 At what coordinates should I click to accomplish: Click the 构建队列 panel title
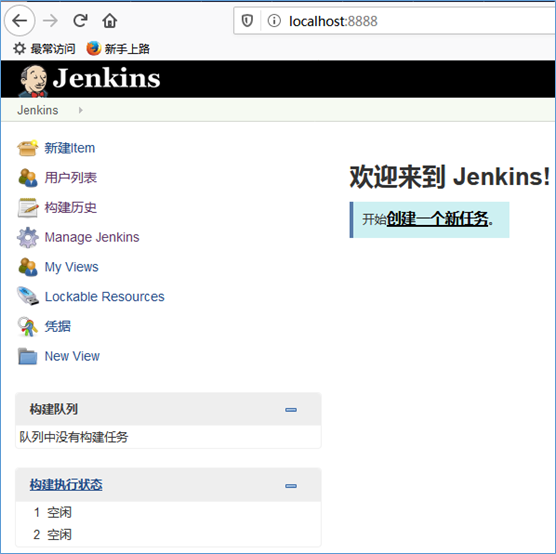coord(54,409)
